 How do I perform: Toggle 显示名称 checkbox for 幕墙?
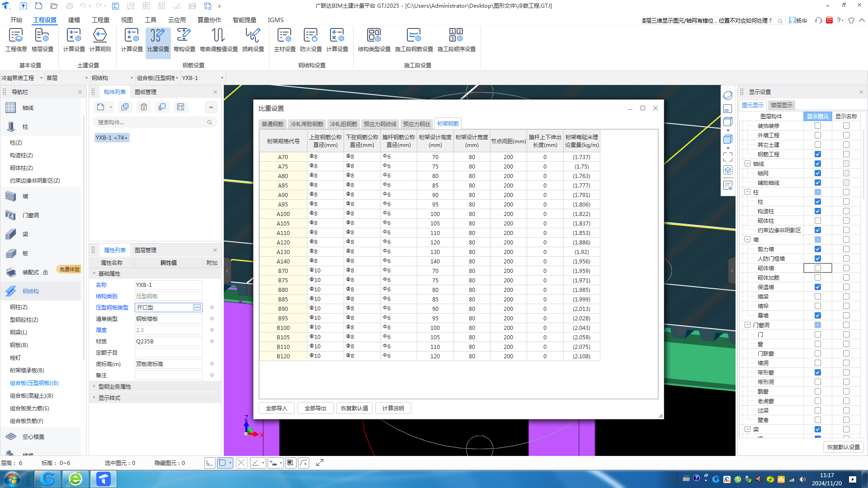pyautogui.click(x=846, y=315)
